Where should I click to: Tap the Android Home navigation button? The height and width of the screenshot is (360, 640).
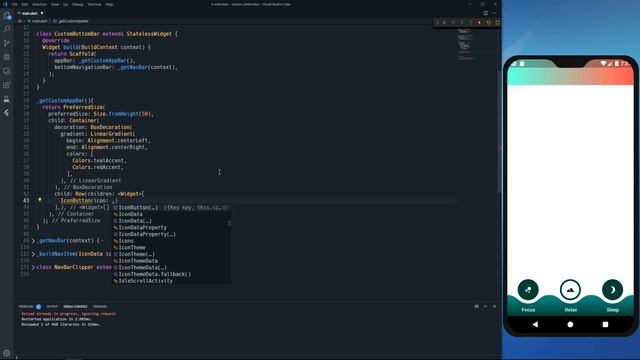570,324
